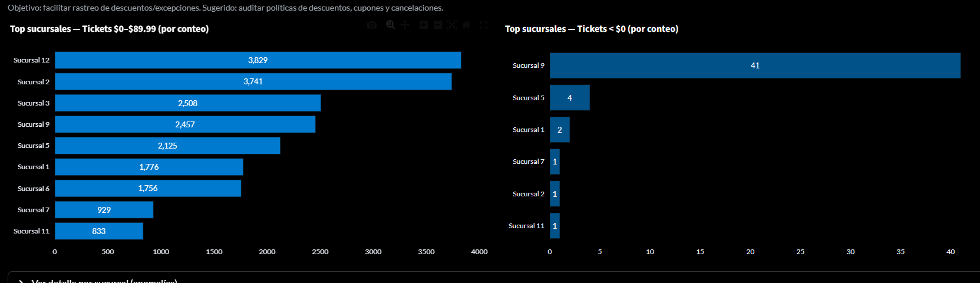Image resolution: width=980 pixels, height=283 pixels.
Task: Click the right chart's Sucursal 1 bar showing 2
Action: [x=559, y=130]
